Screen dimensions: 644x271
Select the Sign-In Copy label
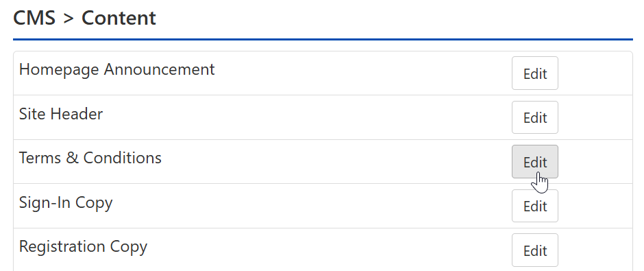pyautogui.click(x=66, y=203)
